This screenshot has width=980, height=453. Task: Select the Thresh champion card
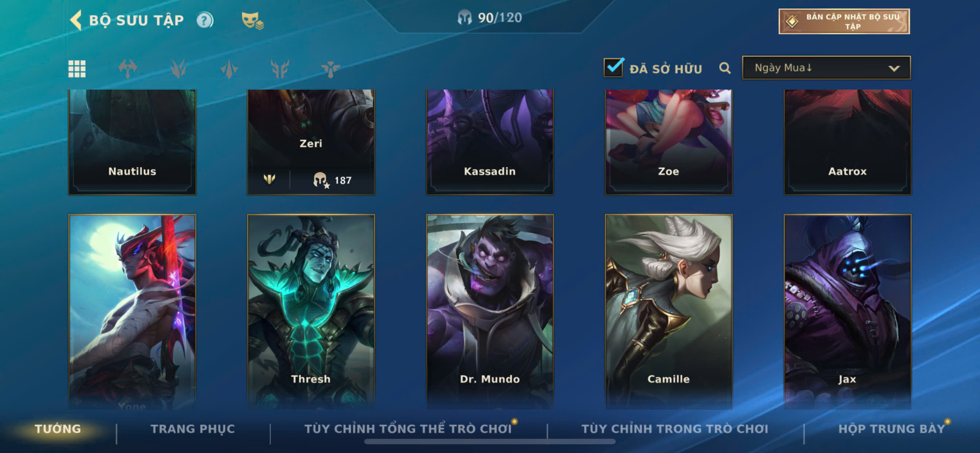tap(311, 311)
